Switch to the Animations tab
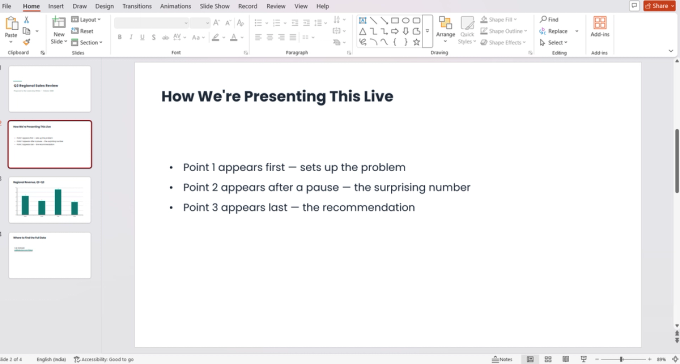Viewport: 680px width, 364px height. (175, 6)
